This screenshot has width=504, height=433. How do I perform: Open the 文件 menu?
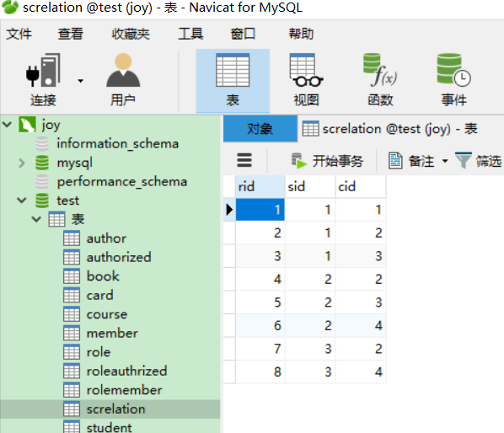coord(19,34)
